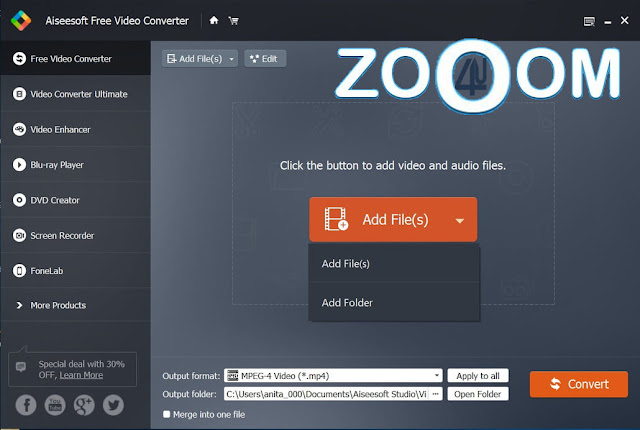The width and height of the screenshot is (640, 430).
Task: Open FoneLab label
Action: [47, 271]
